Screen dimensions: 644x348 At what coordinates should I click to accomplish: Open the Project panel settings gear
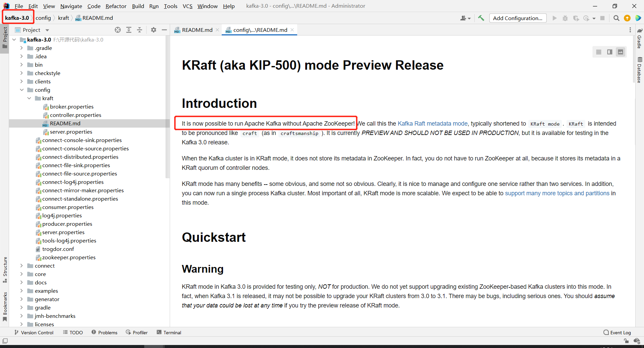click(x=154, y=30)
